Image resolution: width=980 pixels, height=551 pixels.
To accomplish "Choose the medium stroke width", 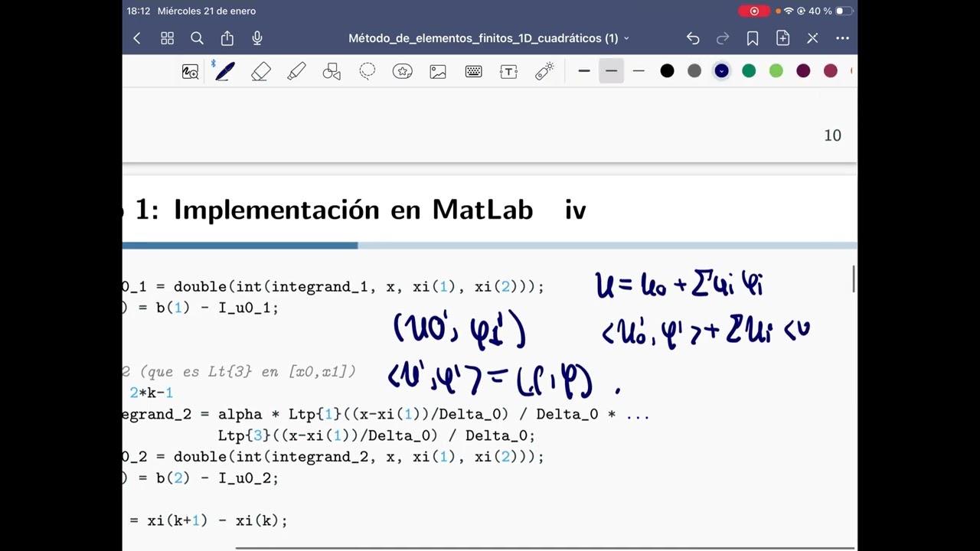I will [x=611, y=71].
